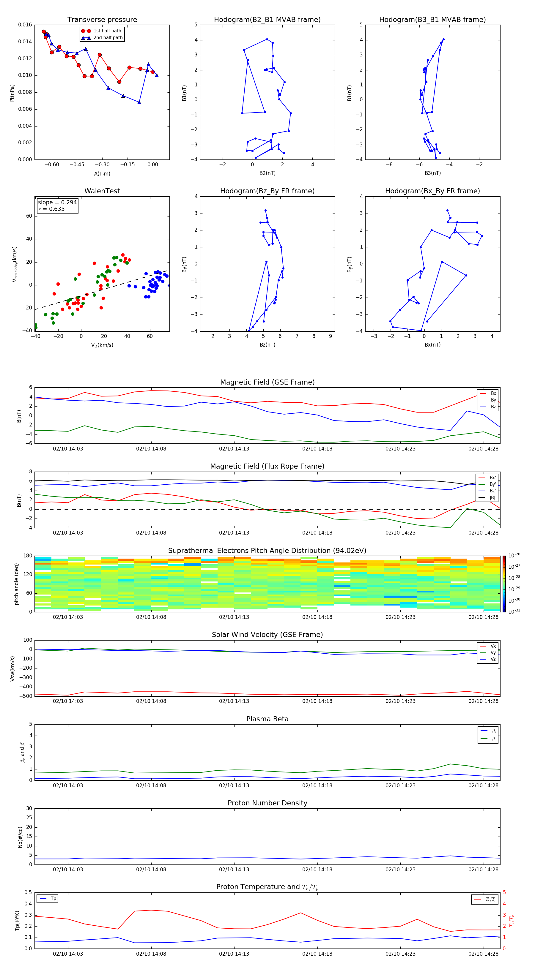
Task: Click the "Bz(nT)" x-axis label
Action: point(267,345)
